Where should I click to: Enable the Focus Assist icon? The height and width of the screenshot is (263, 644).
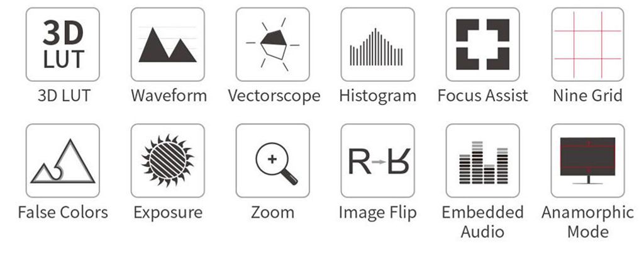(482, 45)
